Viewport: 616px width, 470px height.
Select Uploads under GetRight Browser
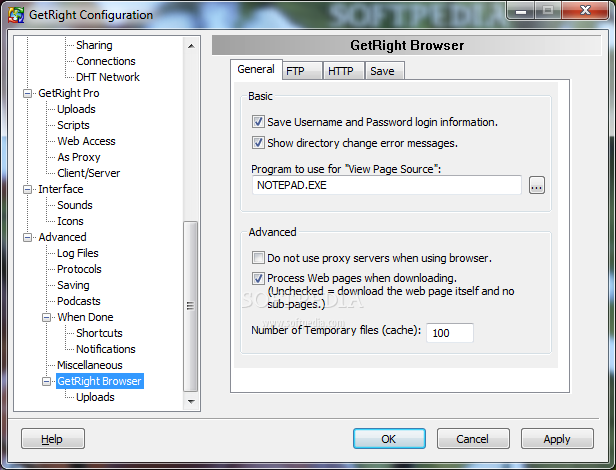click(x=95, y=397)
